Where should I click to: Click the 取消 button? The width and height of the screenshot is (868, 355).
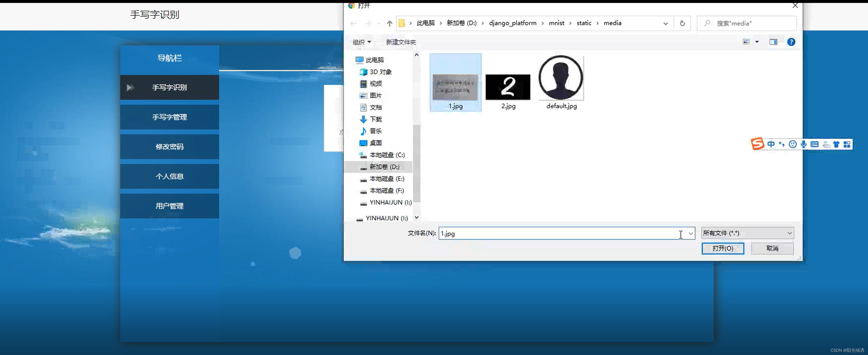772,248
